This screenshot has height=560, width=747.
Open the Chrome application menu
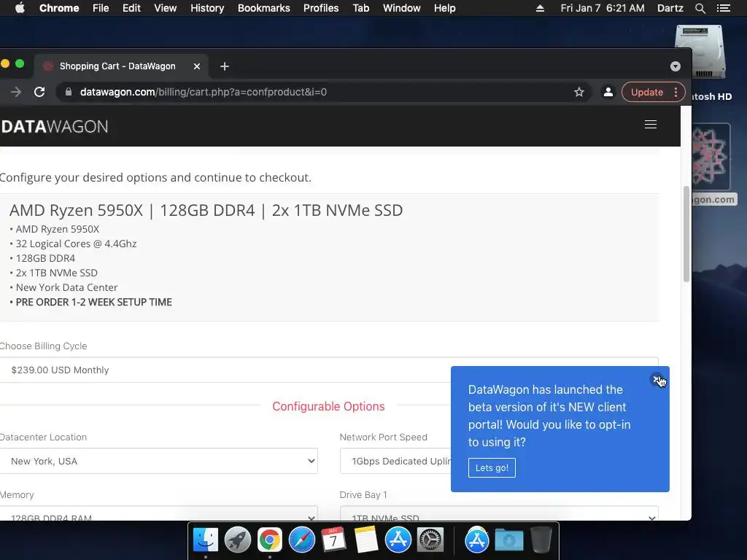pos(59,8)
